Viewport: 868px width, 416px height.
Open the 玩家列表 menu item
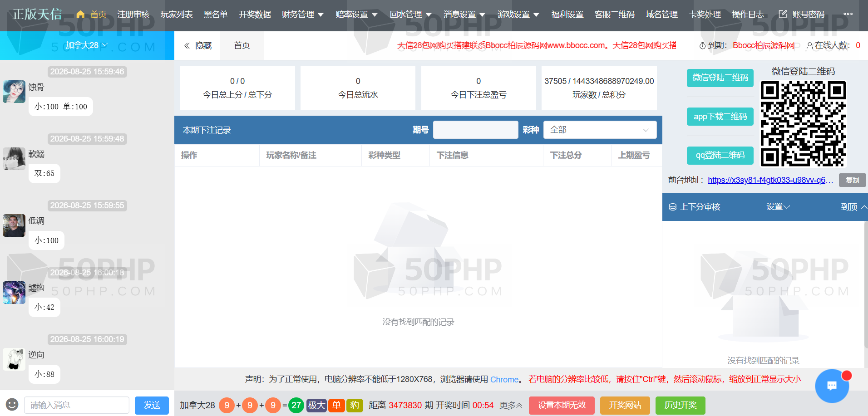tap(177, 15)
